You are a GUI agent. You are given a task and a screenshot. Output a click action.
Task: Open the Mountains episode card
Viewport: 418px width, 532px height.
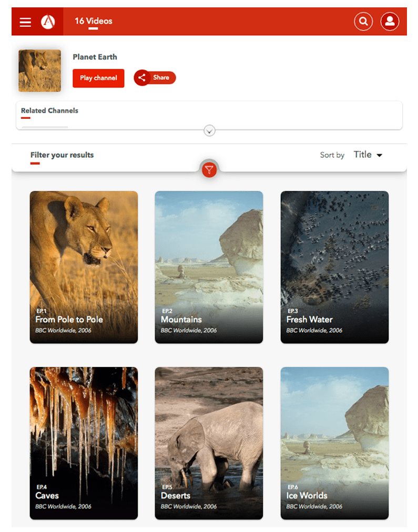[209, 267]
